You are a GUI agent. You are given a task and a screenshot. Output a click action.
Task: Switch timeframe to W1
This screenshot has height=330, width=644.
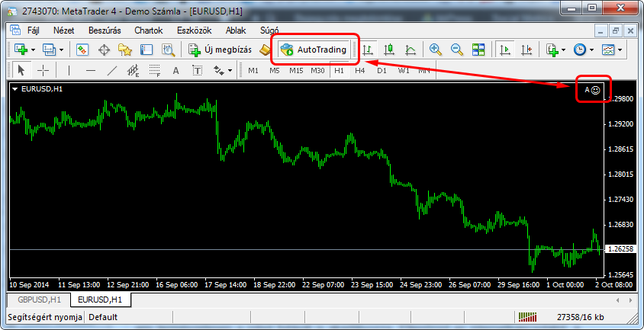coord(404,71)
